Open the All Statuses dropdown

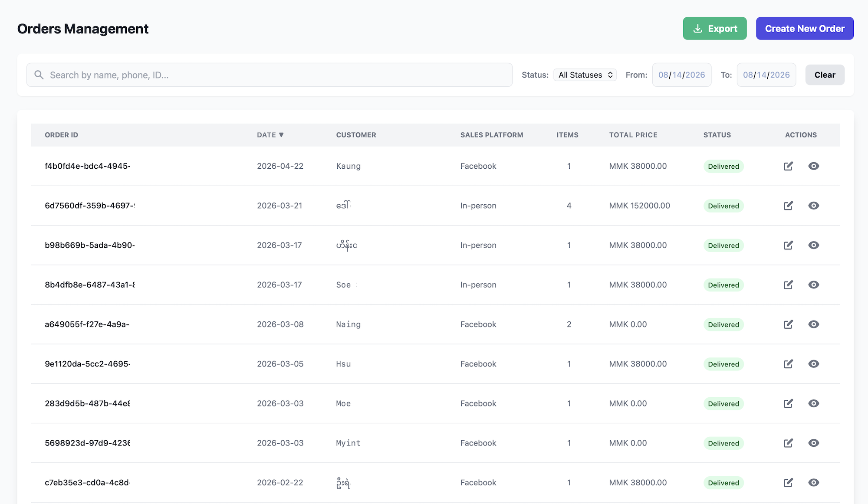585,75
